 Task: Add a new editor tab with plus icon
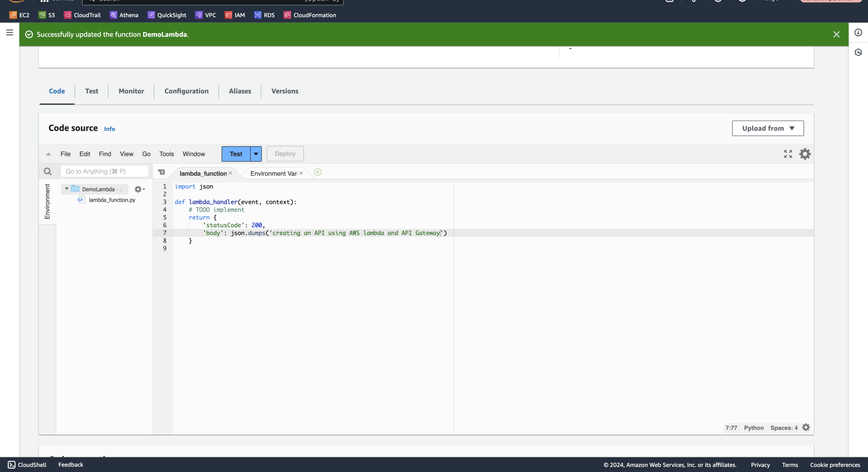(x=318, y=172)
